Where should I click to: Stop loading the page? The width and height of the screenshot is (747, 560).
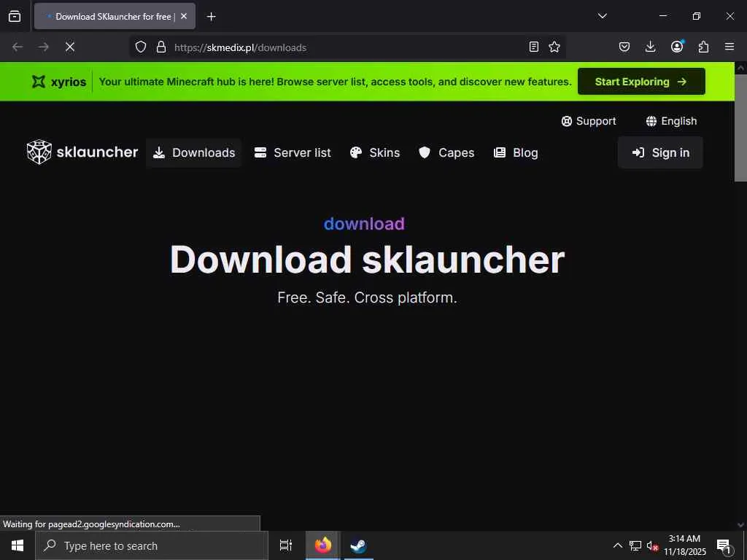coord(69,47)
